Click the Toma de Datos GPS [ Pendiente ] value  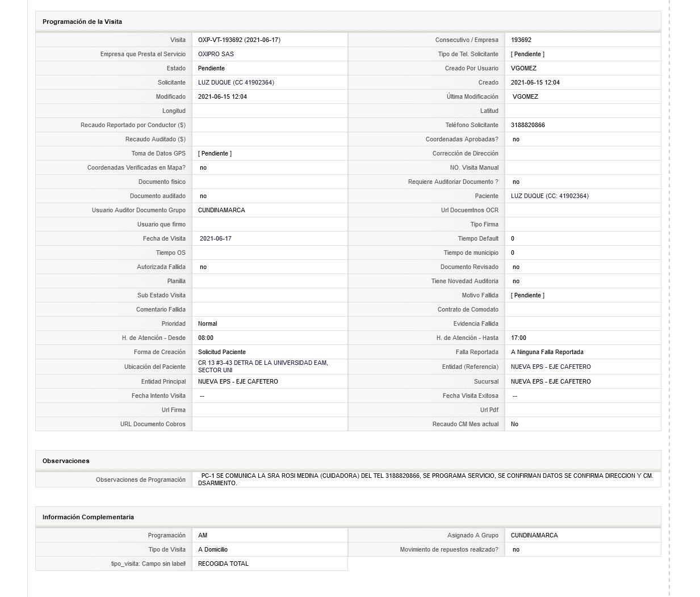pos(215,153)
